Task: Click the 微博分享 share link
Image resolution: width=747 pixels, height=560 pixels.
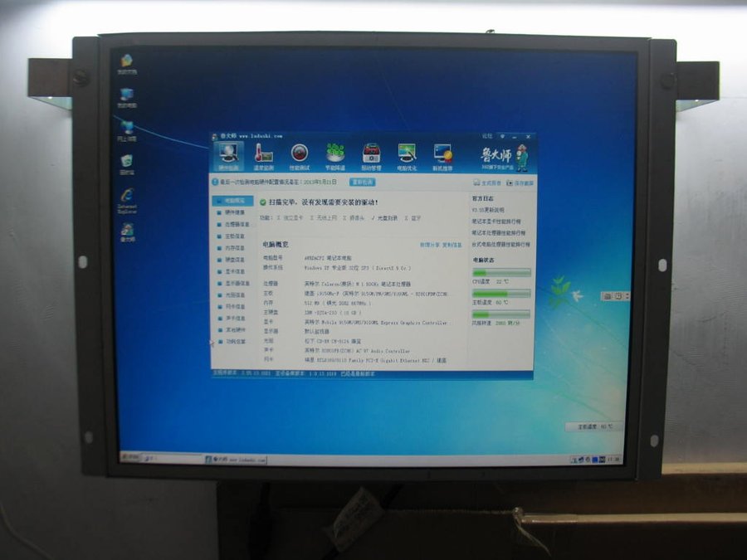Action: click(x=430, y=245)
